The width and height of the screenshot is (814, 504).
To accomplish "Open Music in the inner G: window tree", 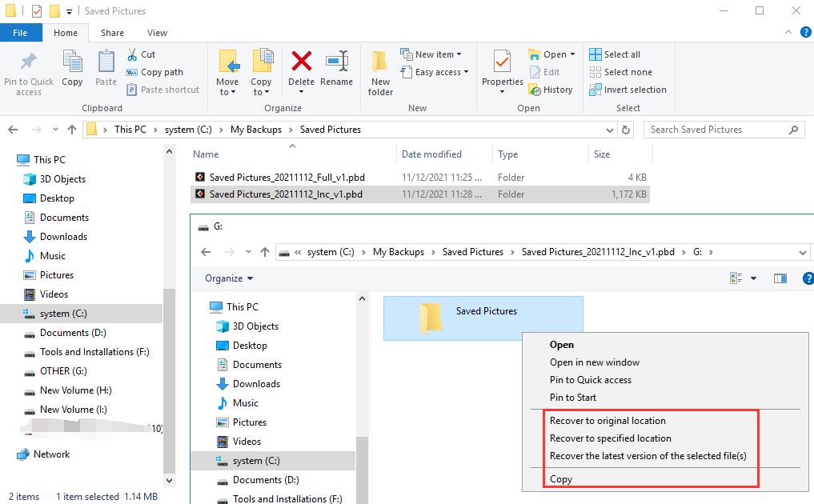I will click(x=245, y=403).
